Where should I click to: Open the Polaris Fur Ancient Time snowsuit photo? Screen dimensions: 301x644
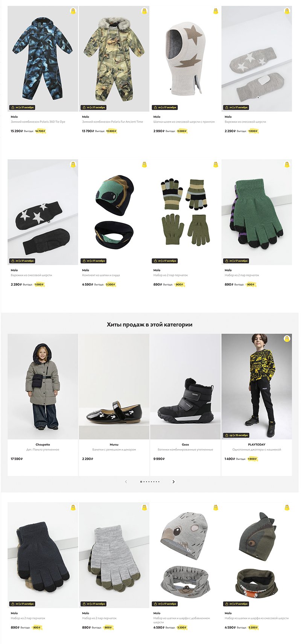coord(114,59)
